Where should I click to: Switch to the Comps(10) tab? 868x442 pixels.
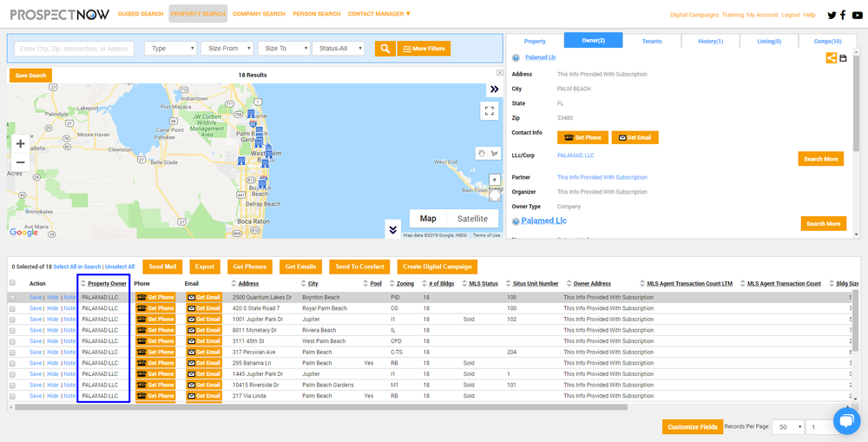click(x=827, y=41)
